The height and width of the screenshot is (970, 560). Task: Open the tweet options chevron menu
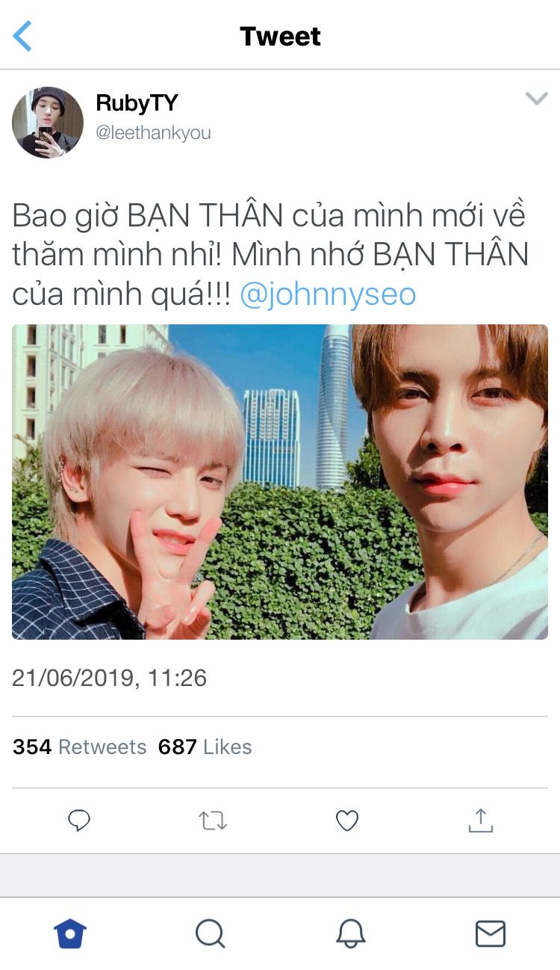[536, 99]
